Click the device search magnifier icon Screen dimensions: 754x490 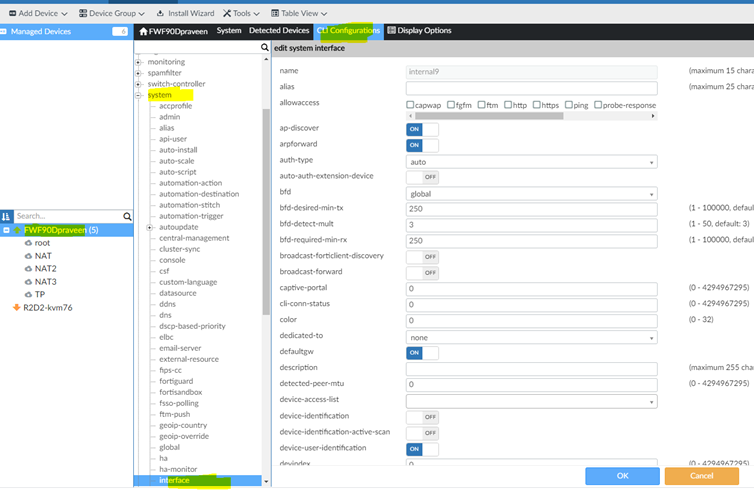[x=127, y=216]
